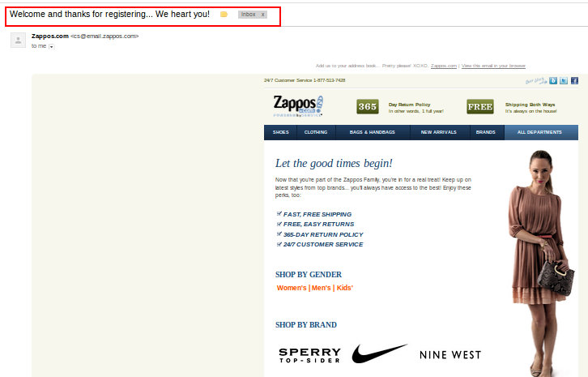Click the 'Let the good times begin!' headline
588x377 pixels.
(x=334, y=163)
